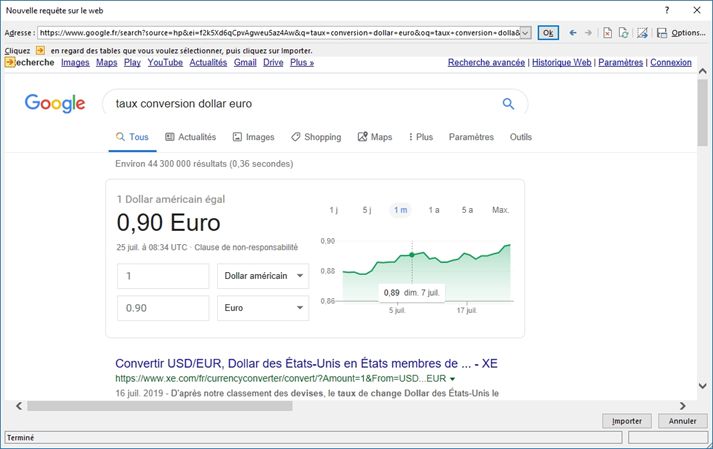Open Recherche avancée link
This screenshot has height=449, width=713.
pos(486,62)
